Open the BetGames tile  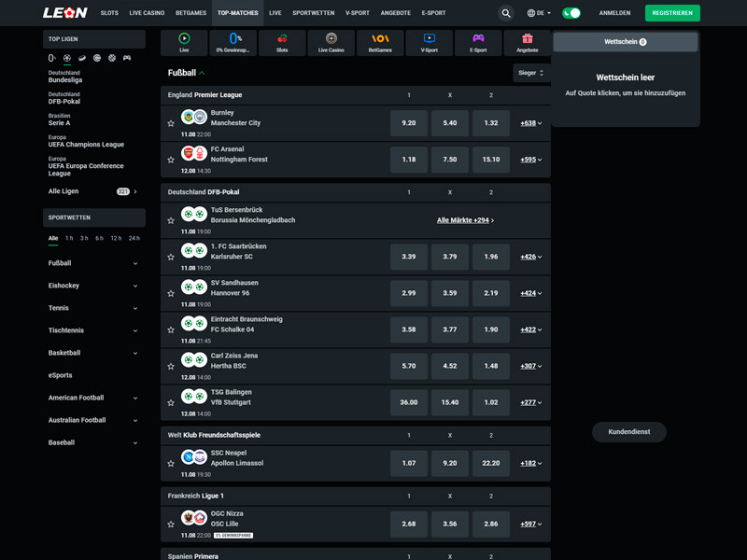(x=380, y=42)
